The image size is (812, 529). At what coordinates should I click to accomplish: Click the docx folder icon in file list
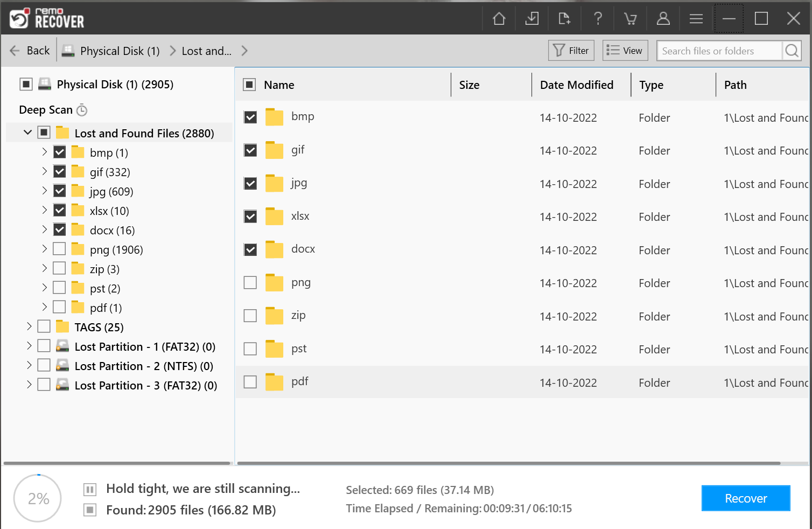pos(274,249)
